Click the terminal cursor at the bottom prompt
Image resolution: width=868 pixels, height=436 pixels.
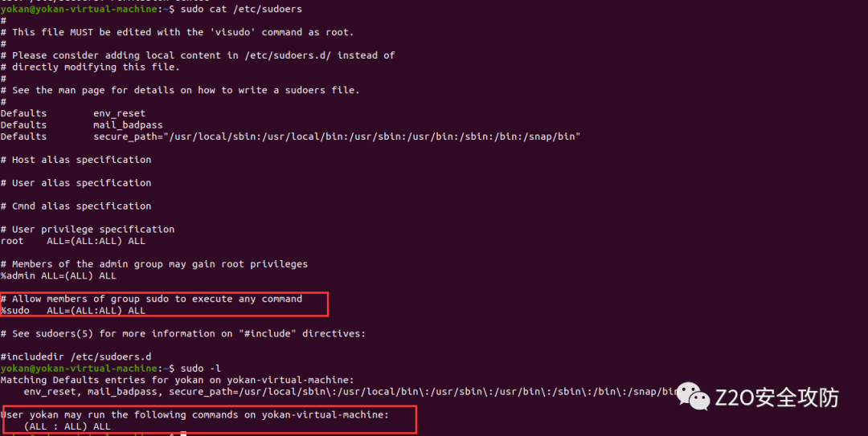(x=183, y=434)
